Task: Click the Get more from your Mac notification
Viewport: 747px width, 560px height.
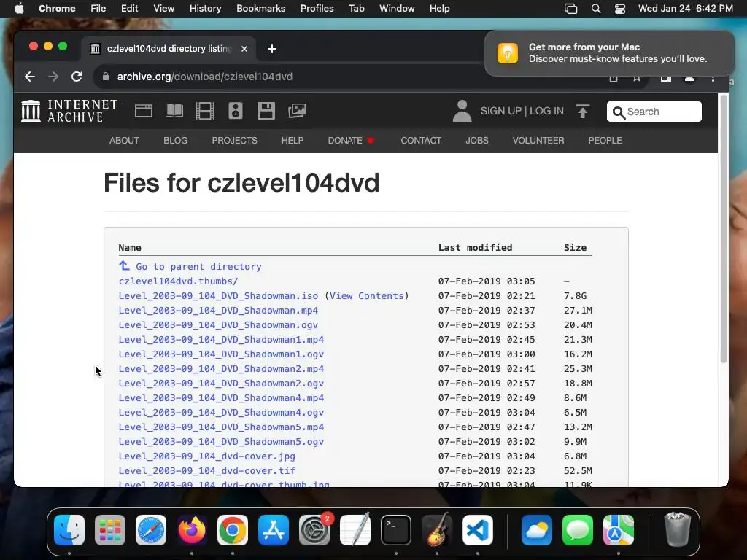Action: point(609,53)
